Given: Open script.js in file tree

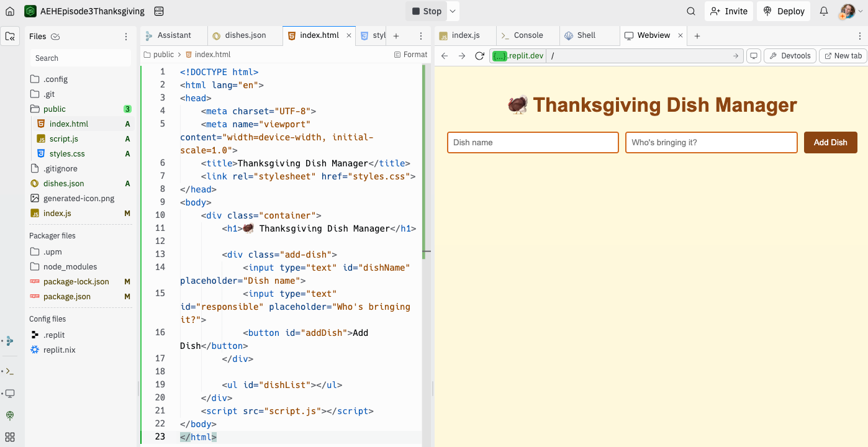Looking at the screenshot, I should (x=64, y=138).
